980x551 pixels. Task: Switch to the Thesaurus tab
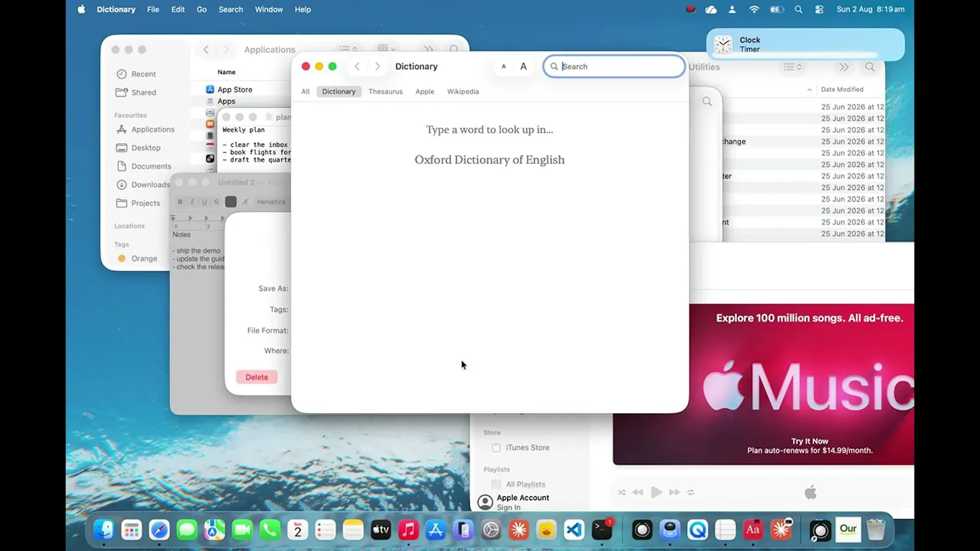coord(385,92)
